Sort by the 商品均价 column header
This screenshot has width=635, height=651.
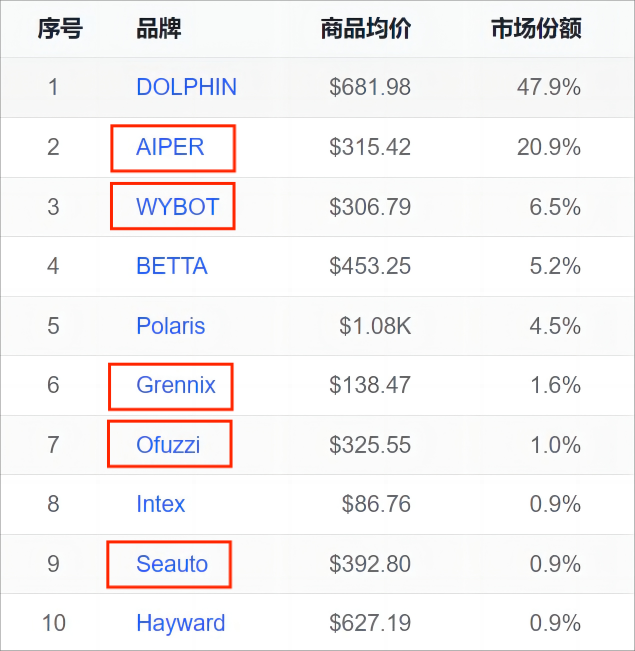(365, 29)
